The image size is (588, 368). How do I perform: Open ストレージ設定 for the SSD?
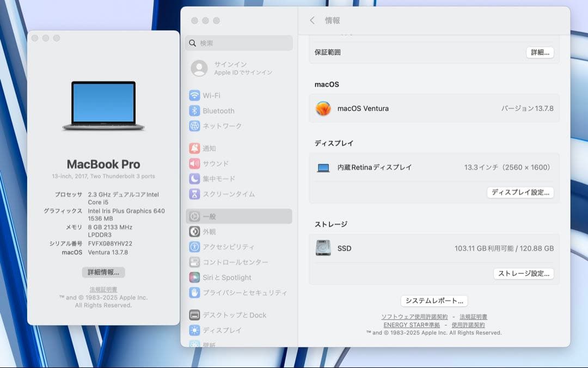point(524,274)
